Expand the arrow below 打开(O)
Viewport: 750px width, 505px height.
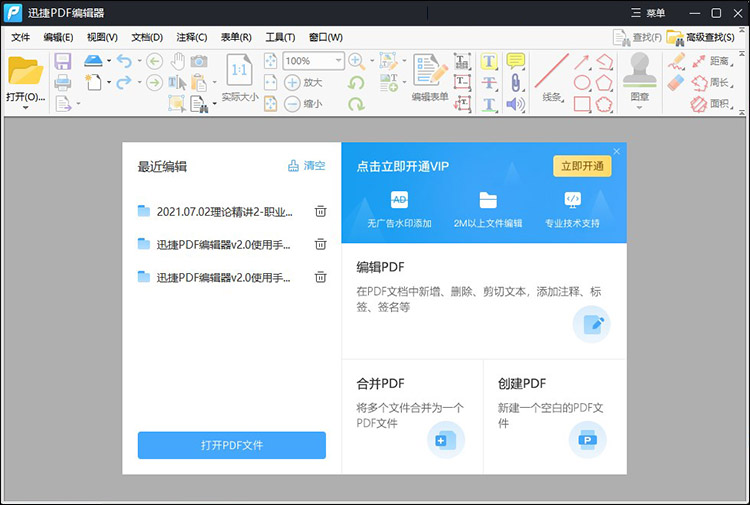tap(25, 108)
